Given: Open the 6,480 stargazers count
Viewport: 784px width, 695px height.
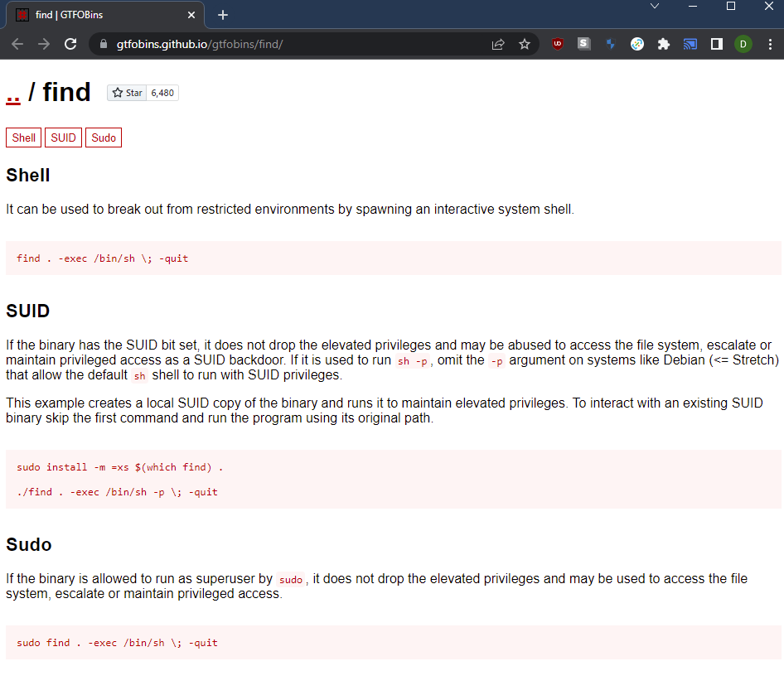Looking at the screenshot, I should (x=162, y=93).
